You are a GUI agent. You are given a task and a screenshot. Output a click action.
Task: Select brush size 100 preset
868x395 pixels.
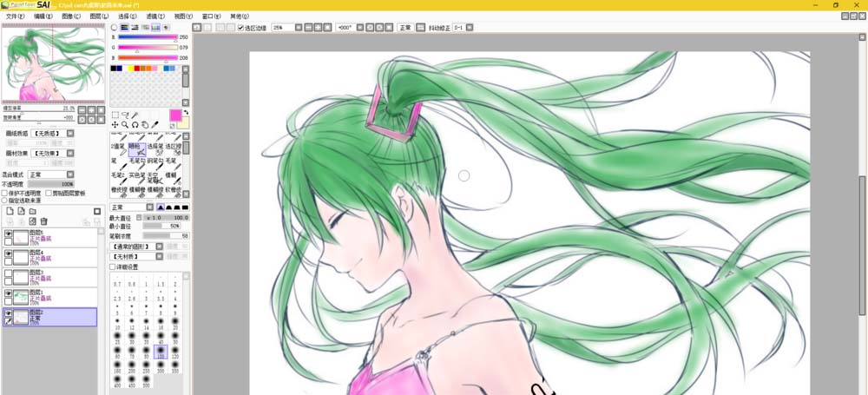tap(161, 352)
